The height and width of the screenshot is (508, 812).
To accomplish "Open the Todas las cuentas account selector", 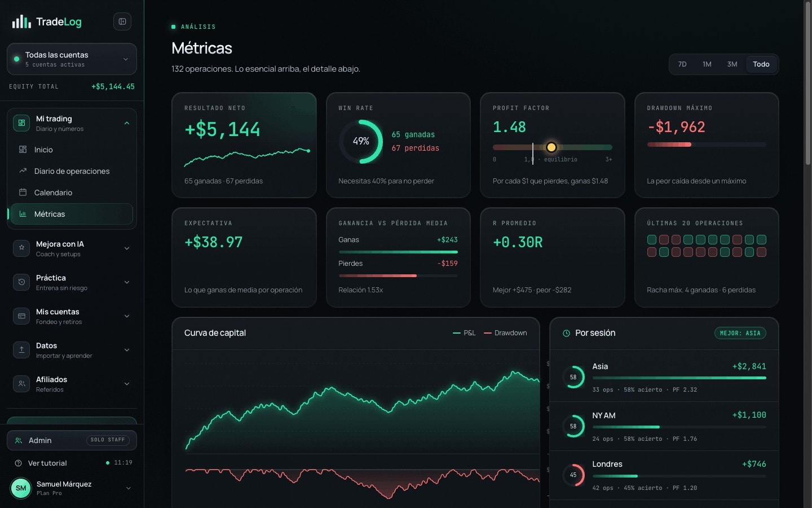I will [72, 59].
